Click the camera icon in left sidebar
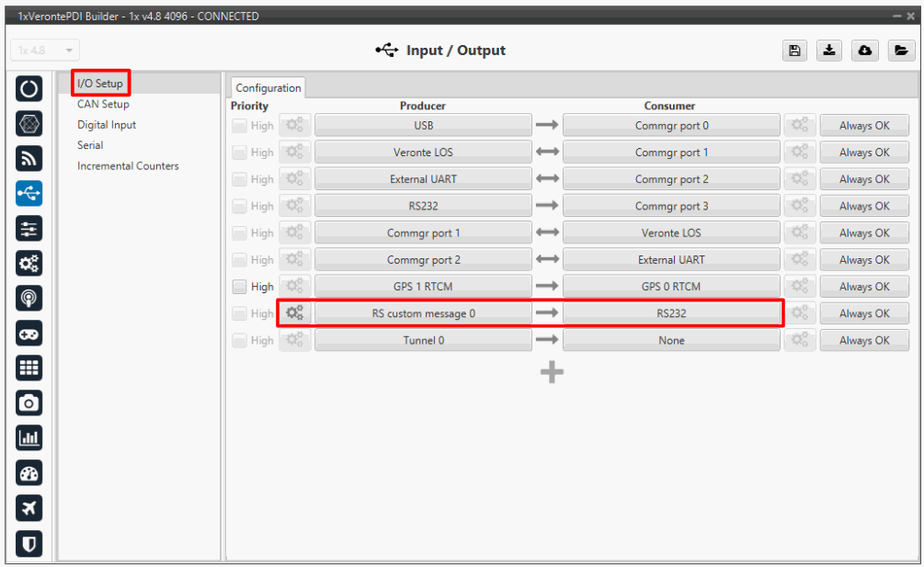 (x=29, y=403)
